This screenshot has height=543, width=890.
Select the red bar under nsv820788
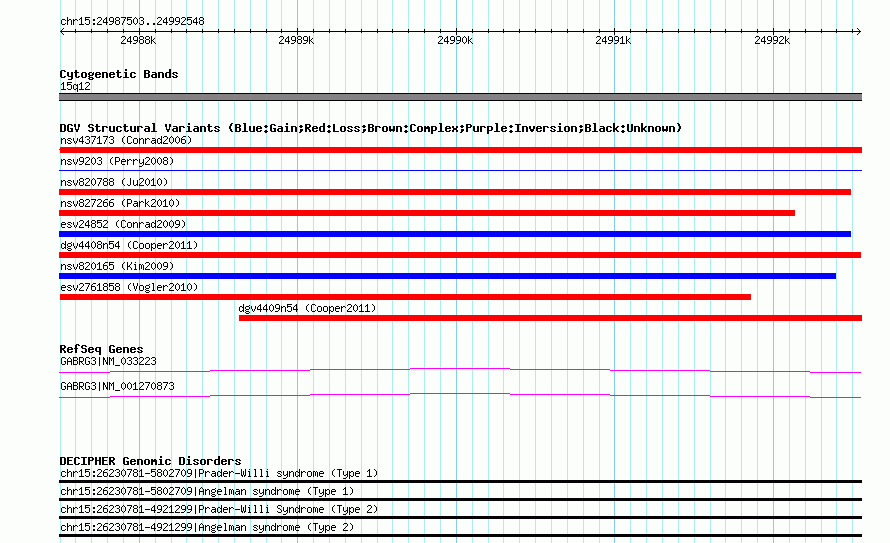(x=455, y=192)
